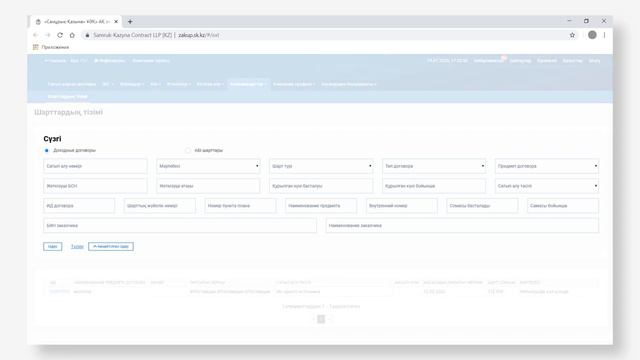Click the Сатып алу нөмірі input field

pyautogui.click(x=95, y=166)
